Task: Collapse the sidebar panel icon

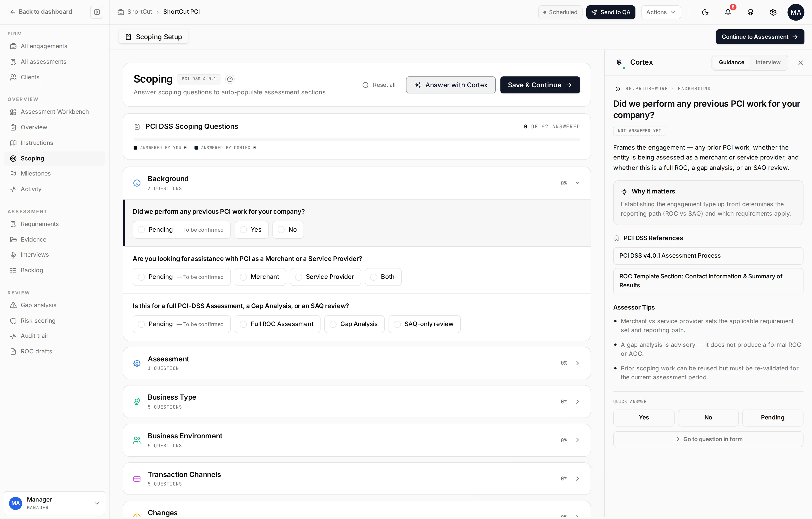Action: pos(97,12)
